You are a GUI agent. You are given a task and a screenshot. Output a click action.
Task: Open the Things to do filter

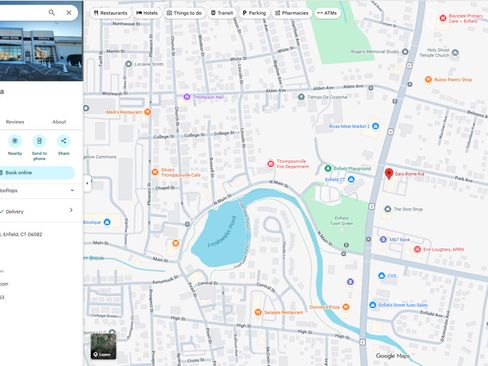click(x=184, y=13)
